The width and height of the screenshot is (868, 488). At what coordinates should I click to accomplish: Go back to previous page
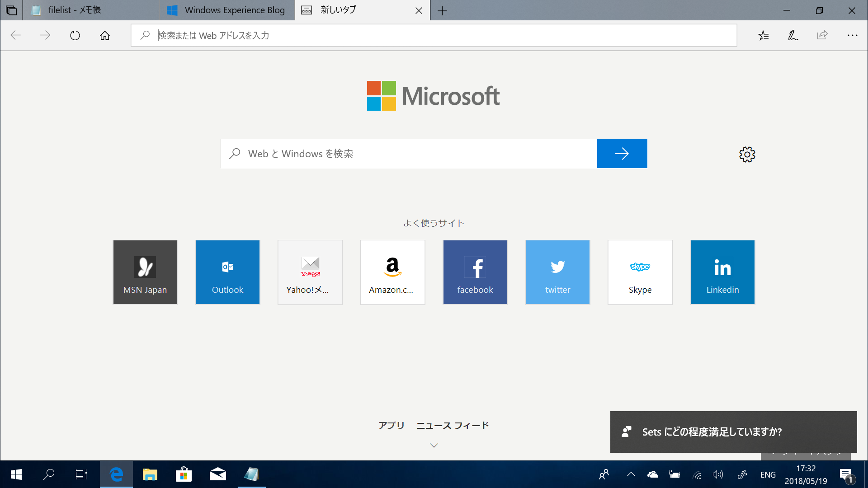(16, 35)
